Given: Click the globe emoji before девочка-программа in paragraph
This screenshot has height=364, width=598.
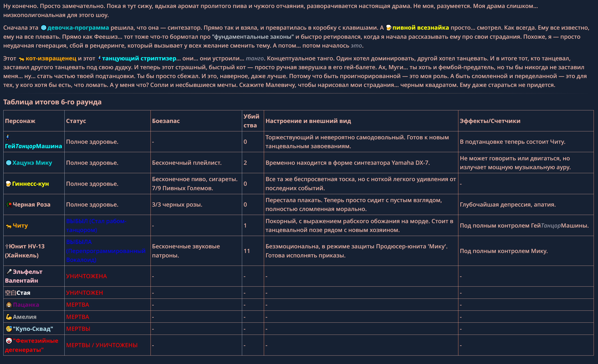Looking at the screenshot, I should [x=44, y=28].
